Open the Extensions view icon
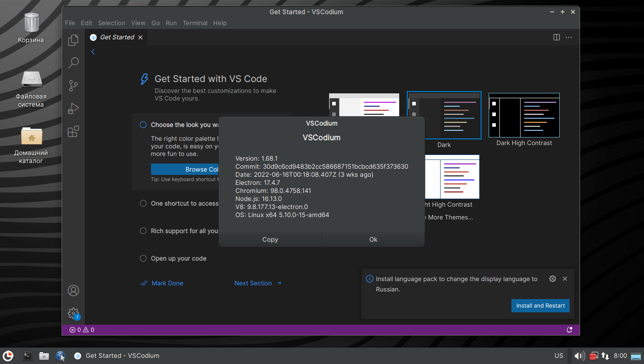This screenshot has width=644, height=364. pyautogui.click(x=73, y=132)
